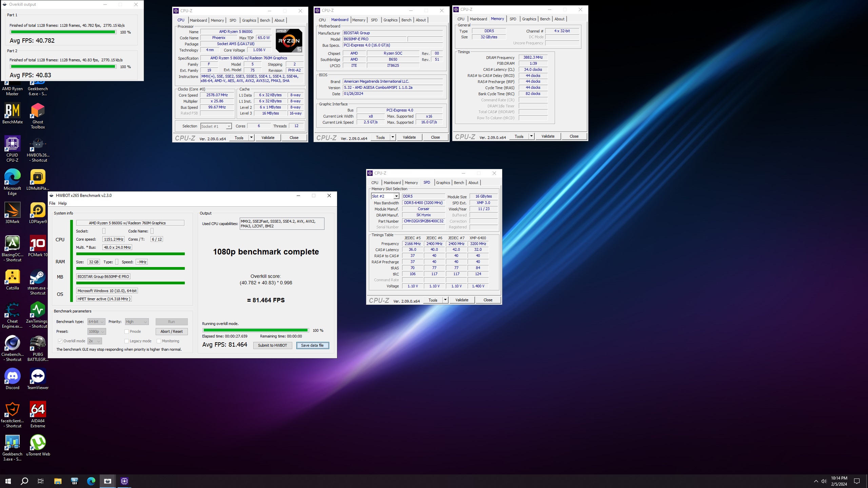
Task: Open Geekbench 6.exe shortcut icon
Action: pyautogui.click(x=38, y=89)
